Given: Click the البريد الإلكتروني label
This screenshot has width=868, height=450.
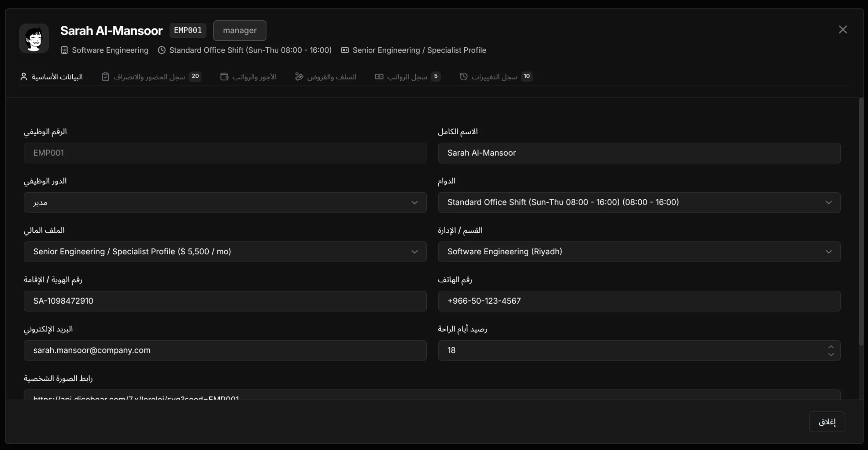Looking at the screenshot, I should tap(48, 329).
